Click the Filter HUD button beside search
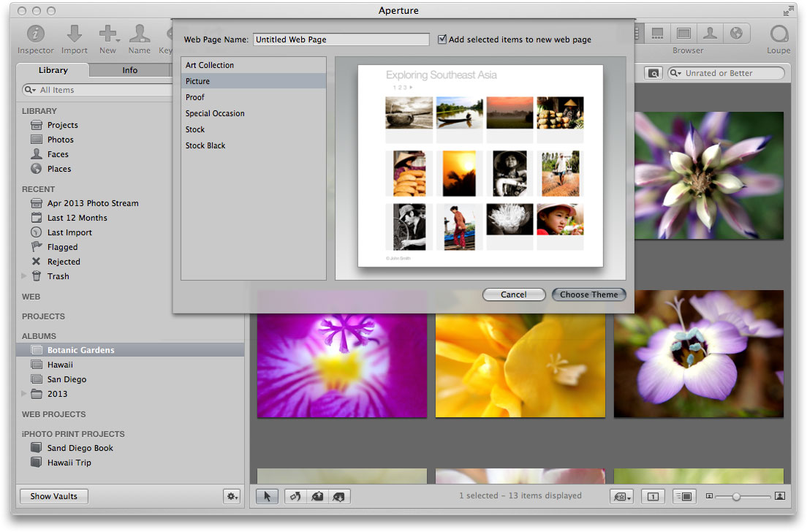This screenshot has width=807, height=532. point(653,73)
